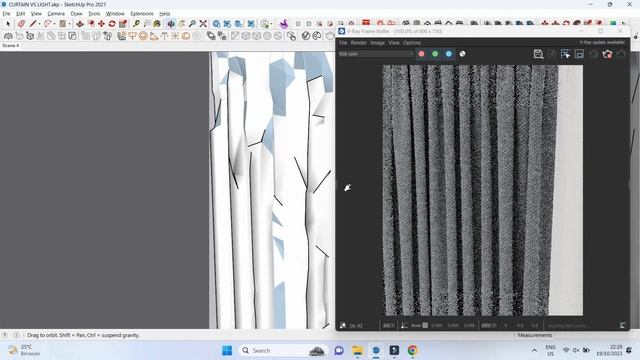The height and width of the screenshot is (360, 640).
Task: Select the Line pencil tool
Action: [33, 24]
